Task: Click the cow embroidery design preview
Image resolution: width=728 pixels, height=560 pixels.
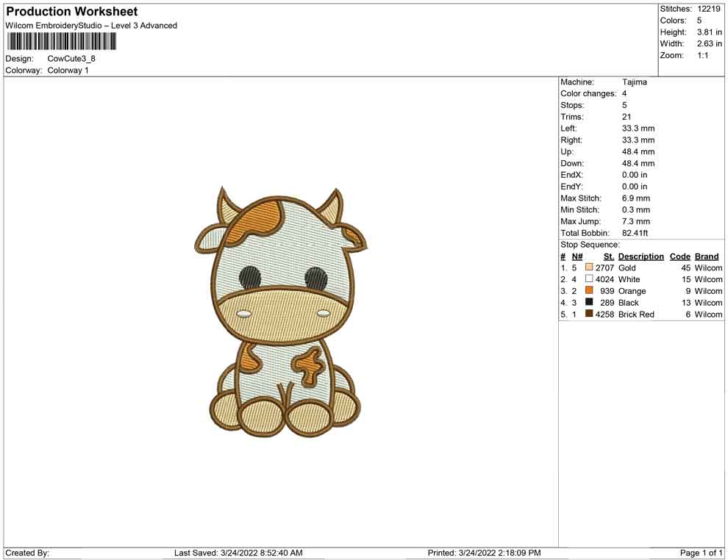Action: coord(281,312)
